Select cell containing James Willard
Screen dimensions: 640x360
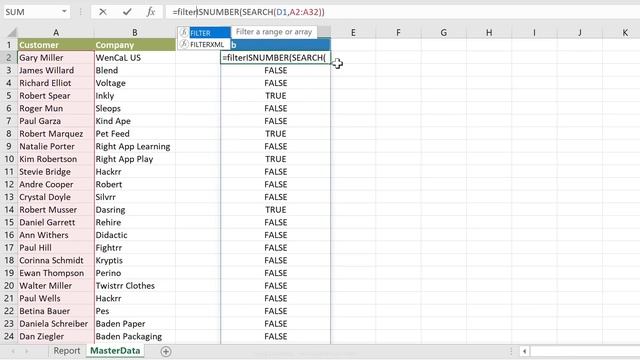56,70
